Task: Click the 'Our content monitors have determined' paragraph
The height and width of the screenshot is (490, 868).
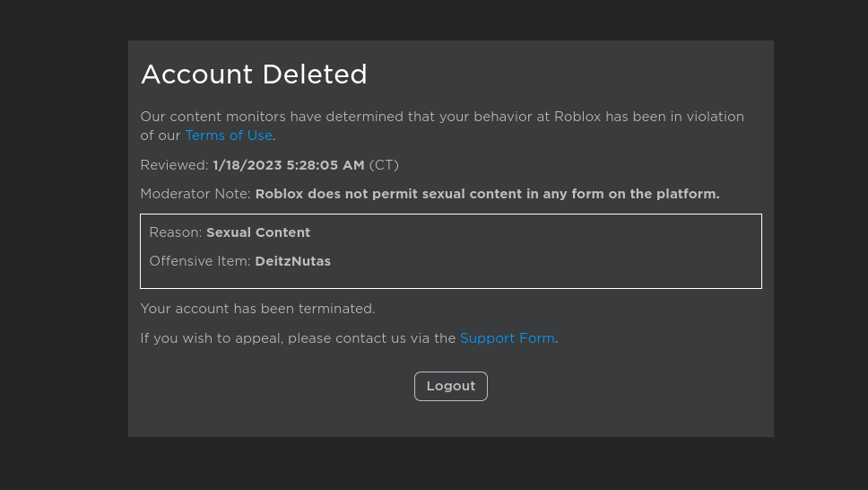Action: 441,117
